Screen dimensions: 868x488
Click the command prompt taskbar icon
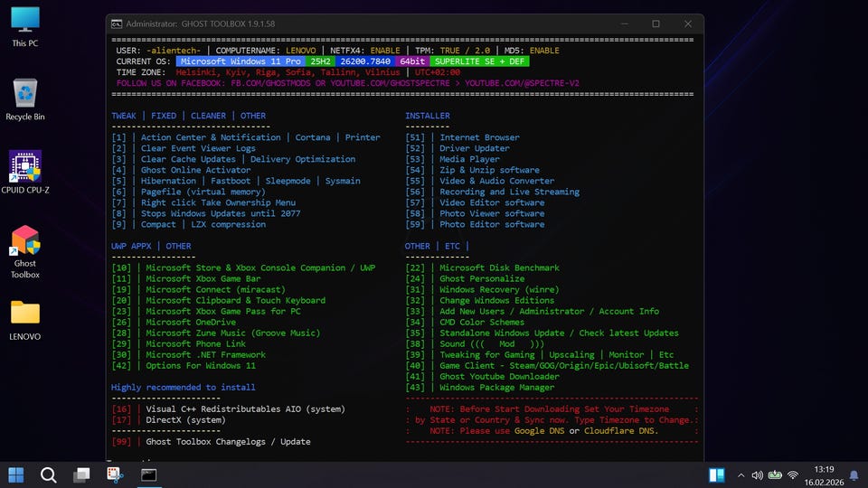click(x=148, y=474)
